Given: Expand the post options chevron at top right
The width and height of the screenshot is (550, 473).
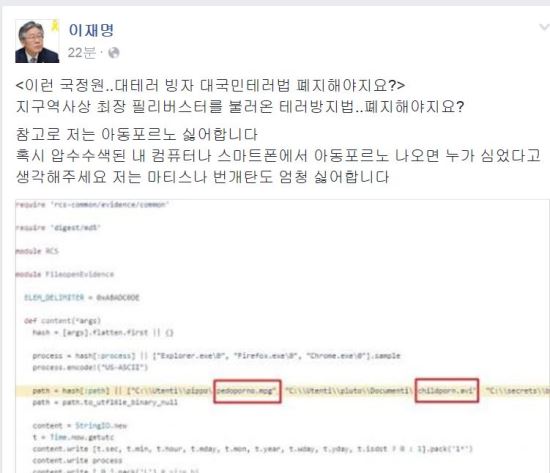Looking at the screenshot, I should (544, 27).
